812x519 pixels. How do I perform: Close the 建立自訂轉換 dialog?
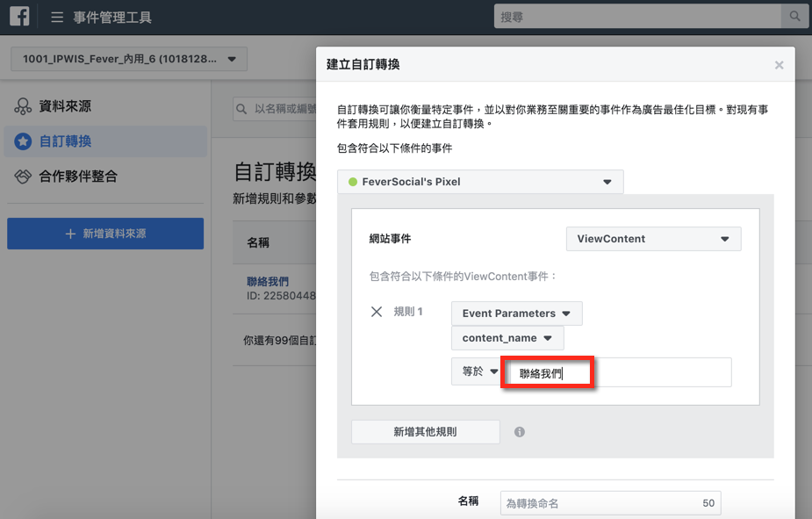click(x=779, y=65)
